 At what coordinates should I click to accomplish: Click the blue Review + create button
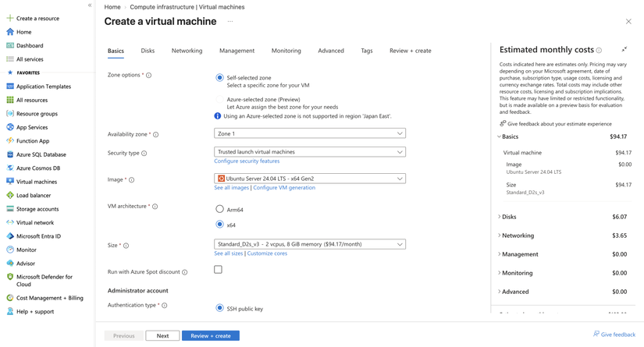click(x=211, y=335)
